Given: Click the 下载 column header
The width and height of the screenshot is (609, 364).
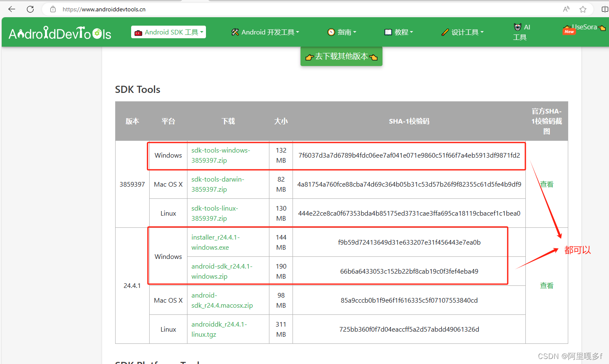Looking at the screenshot, I should click(x=228, y=121).
